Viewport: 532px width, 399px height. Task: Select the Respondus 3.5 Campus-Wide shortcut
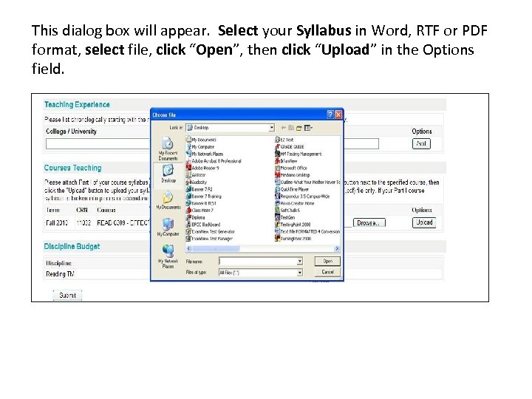pyautogui.click(x=302, y=196)
